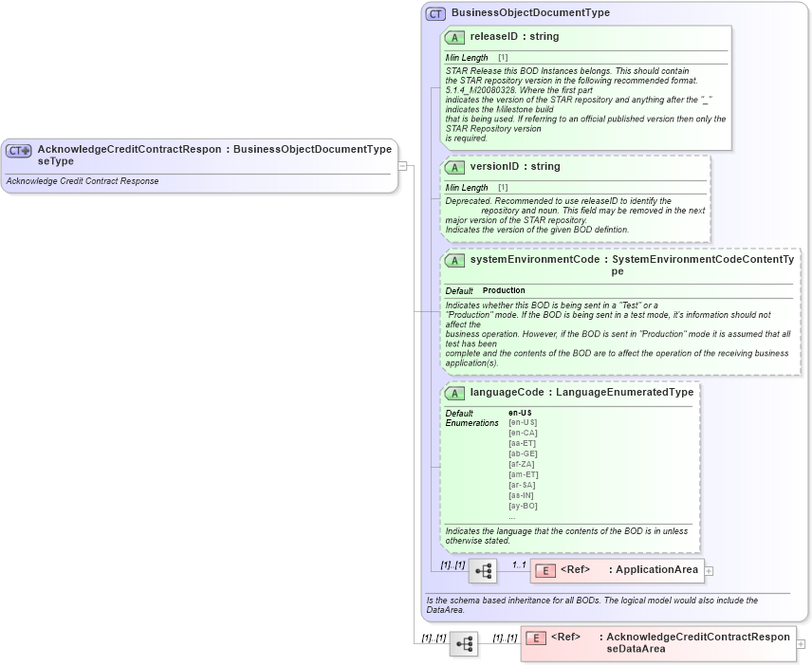Screen dimensions: 812x666
Task: Expand the ApplicationArea element via its plus box
Action: point(710,570)
